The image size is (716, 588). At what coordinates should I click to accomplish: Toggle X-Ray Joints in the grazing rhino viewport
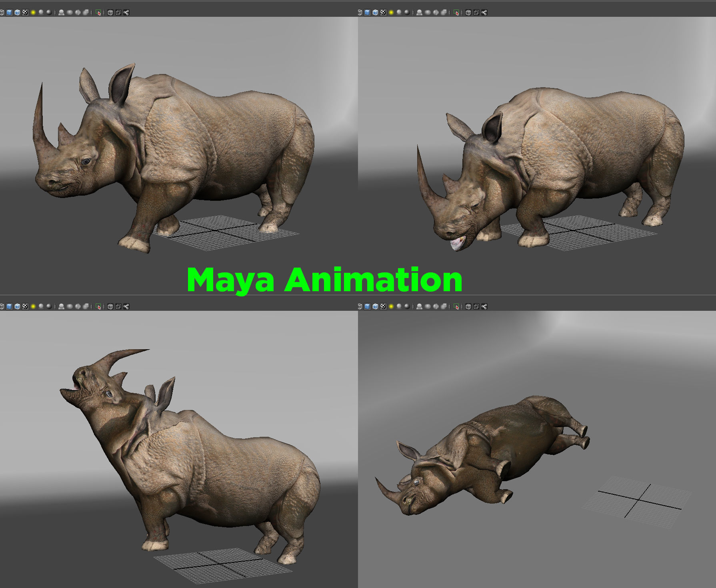(484, 12)
